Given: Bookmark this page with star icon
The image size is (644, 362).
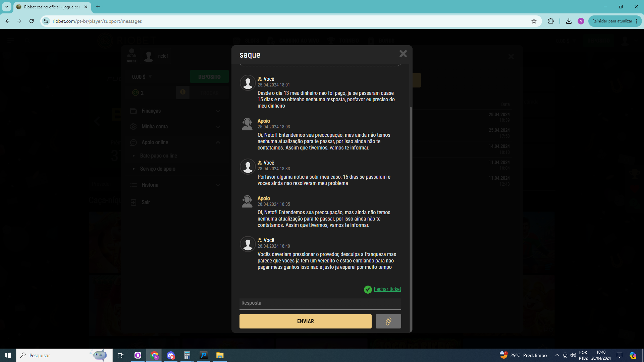Looking at the screenshot, I should pos(534,21).
